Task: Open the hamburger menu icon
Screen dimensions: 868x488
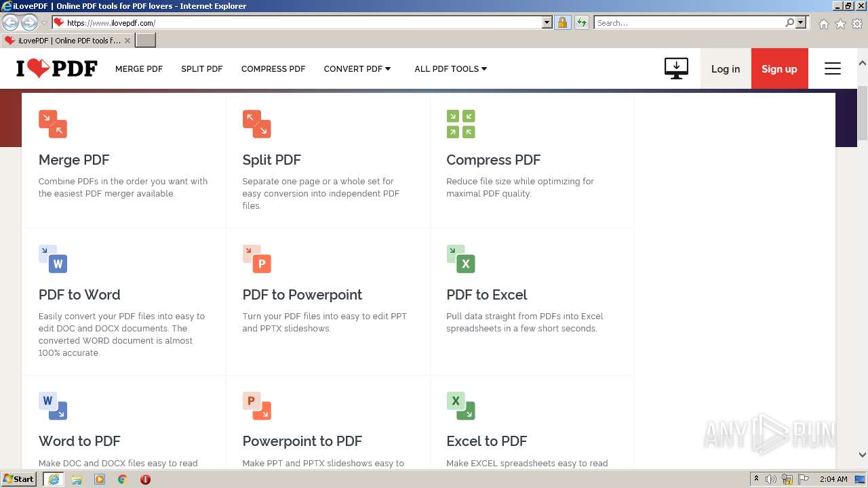Action: 833,68
